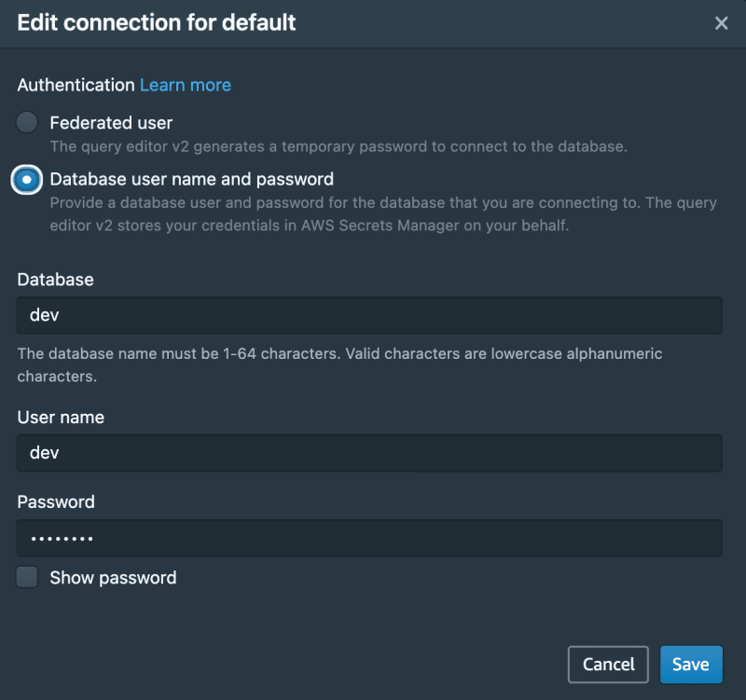Click the database name character limit hint
Screen dimensions: 746x700
339,364
